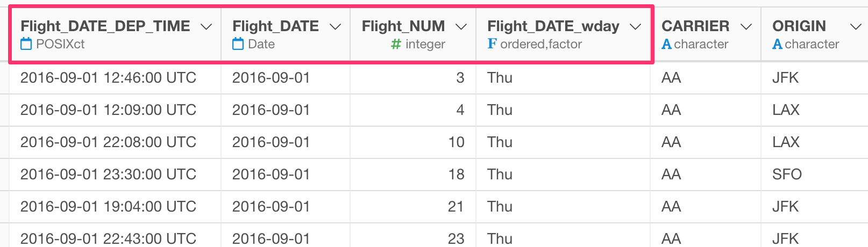Viewport: 868px width, 247px height.
Task: Open the ORIGIN column dropdown
Action: 856,27
